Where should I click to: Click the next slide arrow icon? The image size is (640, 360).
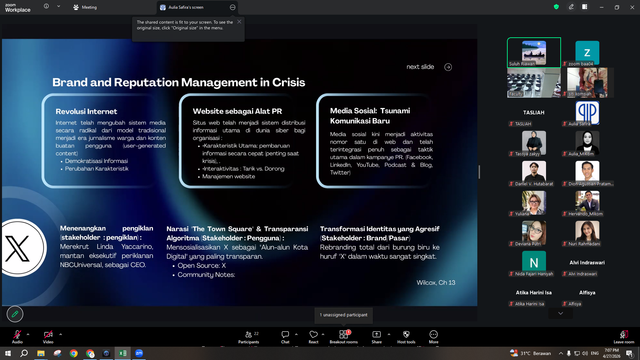pyautogui.click(x=448, y=67)
